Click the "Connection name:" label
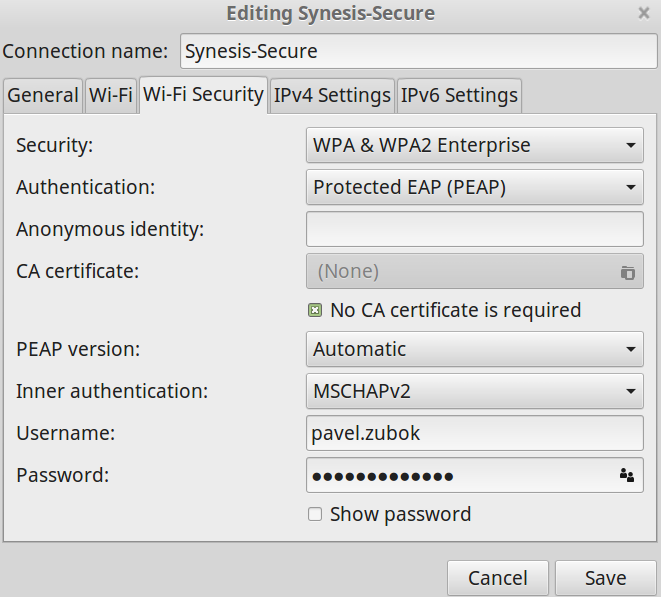The height and width of the screenshot is (597, 661). tap(85, 51)
